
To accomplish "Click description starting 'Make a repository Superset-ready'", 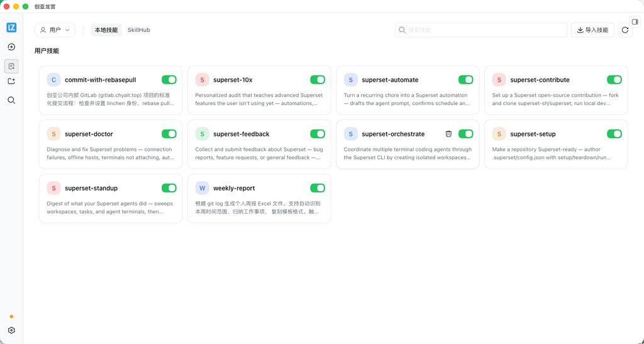I will click(552, 153).
